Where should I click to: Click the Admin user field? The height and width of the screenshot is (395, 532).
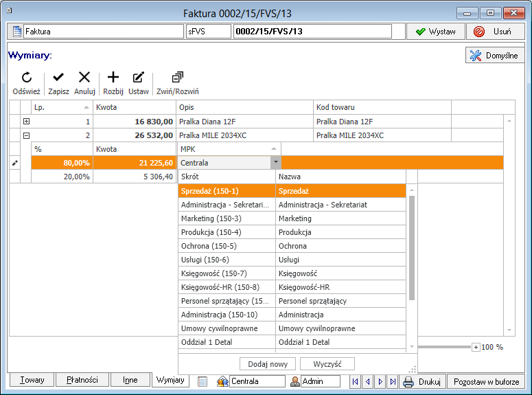point(321,381)
